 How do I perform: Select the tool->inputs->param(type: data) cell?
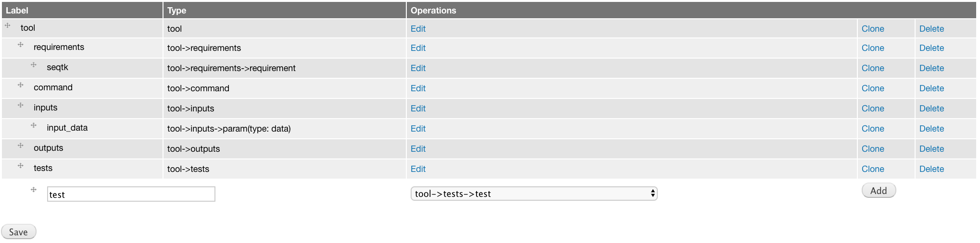pos(285,129)
